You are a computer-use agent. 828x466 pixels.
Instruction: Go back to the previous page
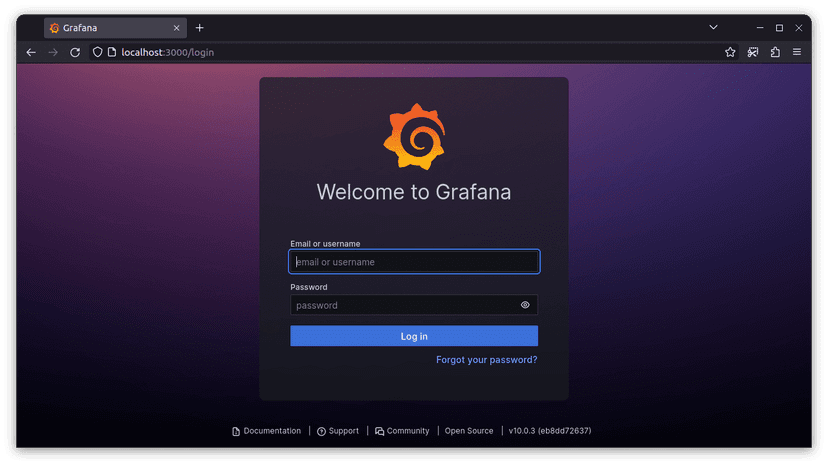[31, 52]
